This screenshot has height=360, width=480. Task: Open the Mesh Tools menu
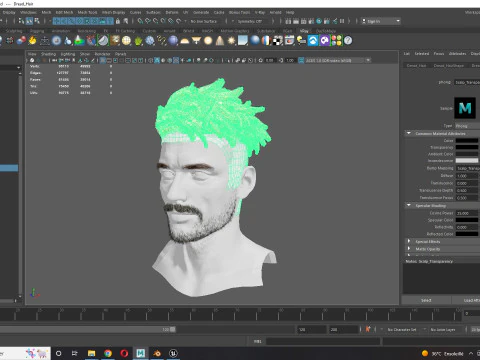pos(87,12)
